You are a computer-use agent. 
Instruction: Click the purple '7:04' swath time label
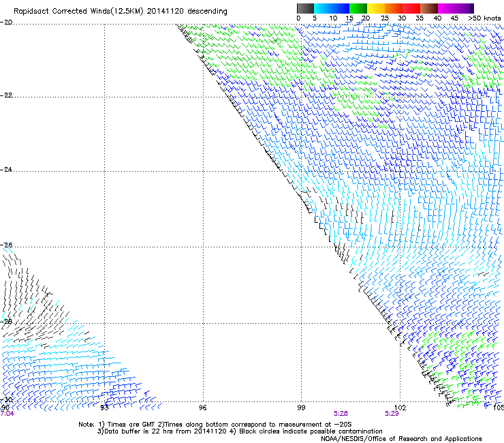(7, 414)
